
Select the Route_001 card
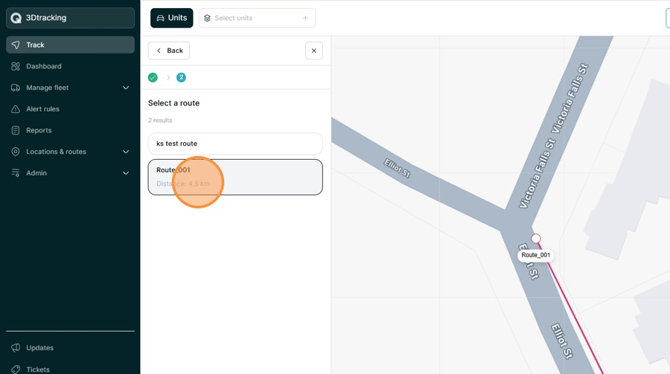click(235, 177)
